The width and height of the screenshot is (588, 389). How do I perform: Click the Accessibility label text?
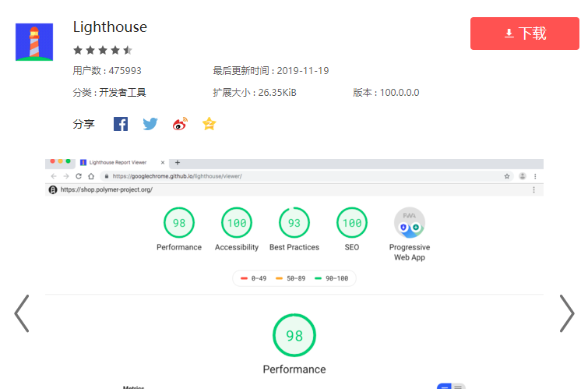point(237,247)
